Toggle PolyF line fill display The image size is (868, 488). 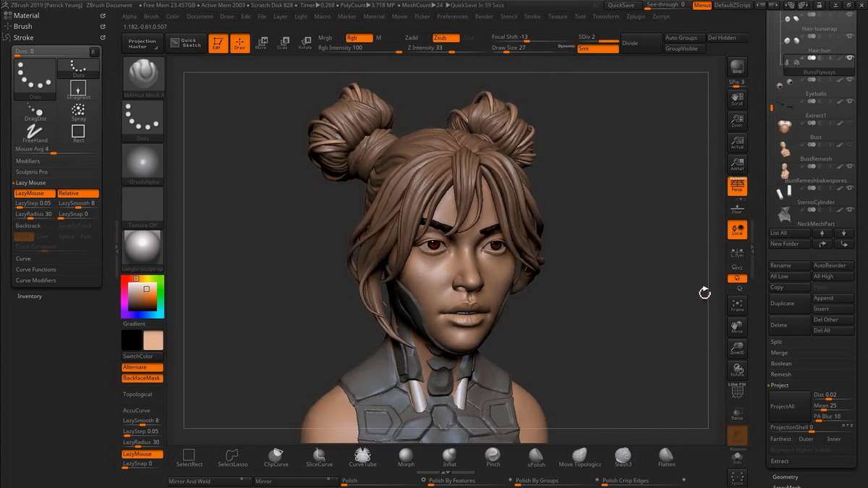click(x=737, y=391)
